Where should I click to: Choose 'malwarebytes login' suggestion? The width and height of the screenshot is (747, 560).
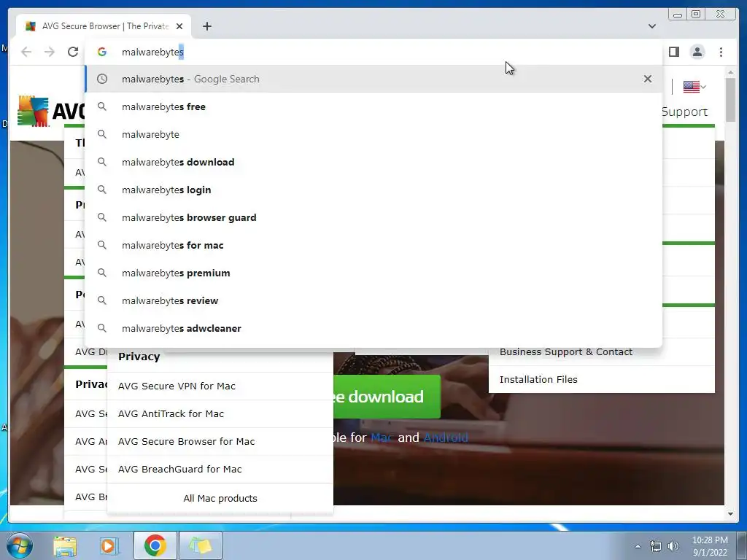[x=373, y=190]
